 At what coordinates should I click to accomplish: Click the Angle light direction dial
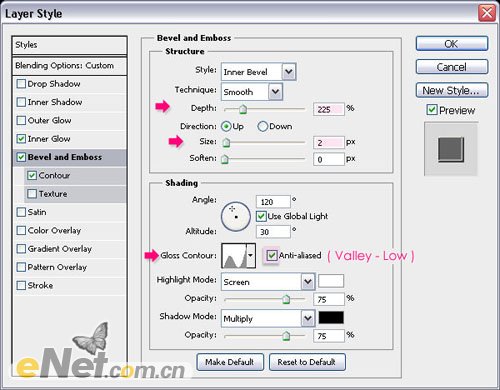(x=236, y=217)
